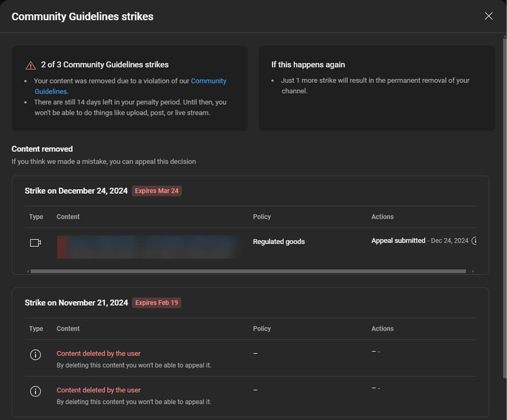
Task: Open the blurred video thumbnail
Action: 148,247
